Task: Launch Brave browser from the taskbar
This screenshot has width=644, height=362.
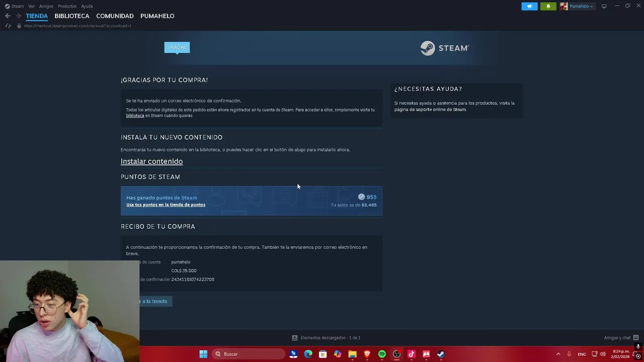Action: point(367,354)
